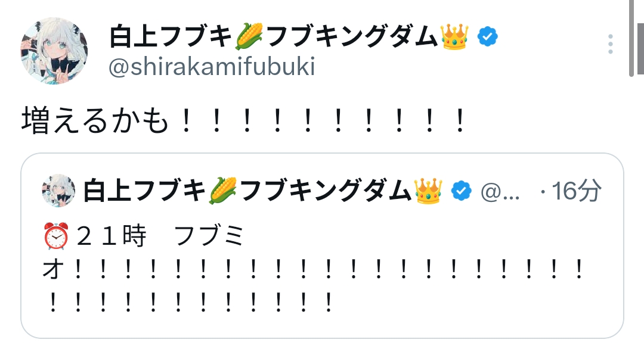
Task: Click the ２１時 フブミ text in the quoted tweet
Action: [161, 238]
